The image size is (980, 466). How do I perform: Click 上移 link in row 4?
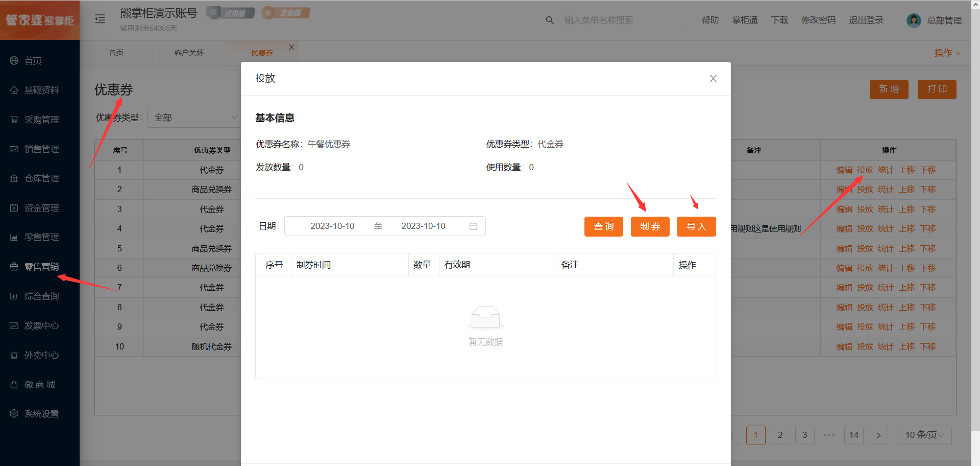[906, 229]
